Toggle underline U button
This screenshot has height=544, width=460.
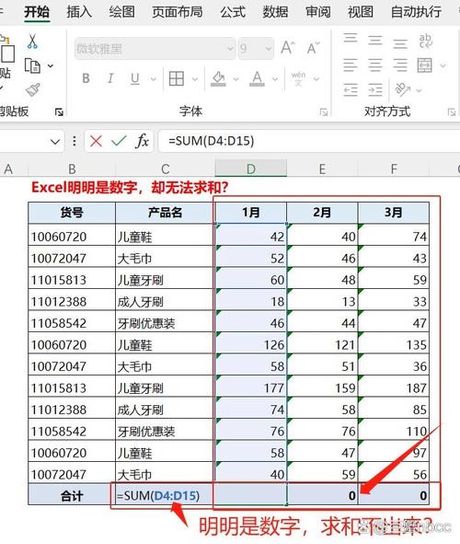coord(135,79)
